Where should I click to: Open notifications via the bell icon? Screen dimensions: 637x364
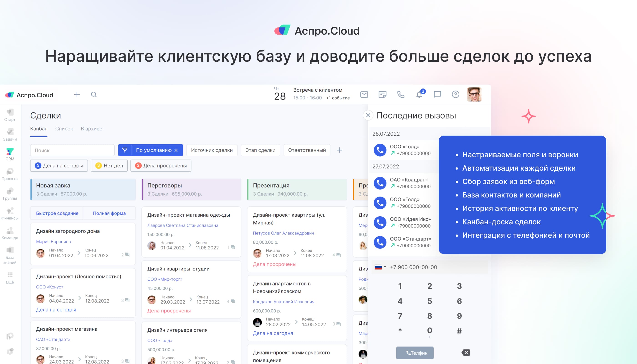tap(419, 94)
